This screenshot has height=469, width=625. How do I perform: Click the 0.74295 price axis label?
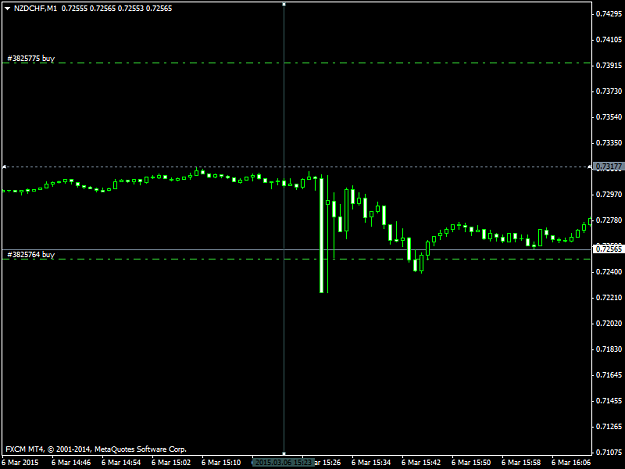click(609, 14)
